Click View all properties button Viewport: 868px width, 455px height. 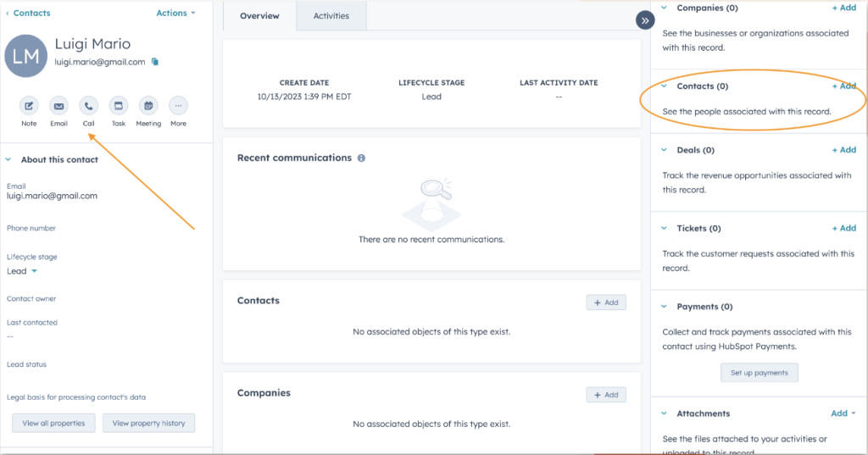click(53, 423)
